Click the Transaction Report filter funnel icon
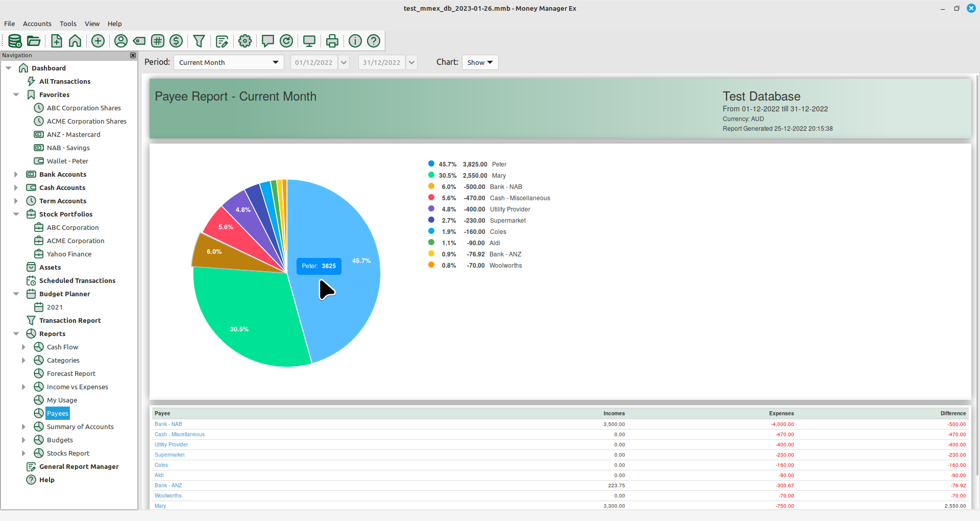 199,41
